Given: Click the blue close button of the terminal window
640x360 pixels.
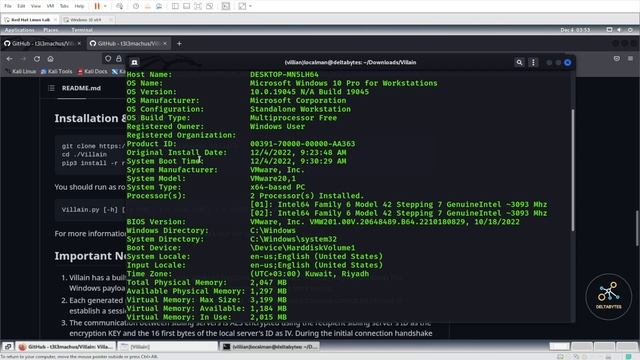Looking at the screenshot, I should tap(567, 62).
